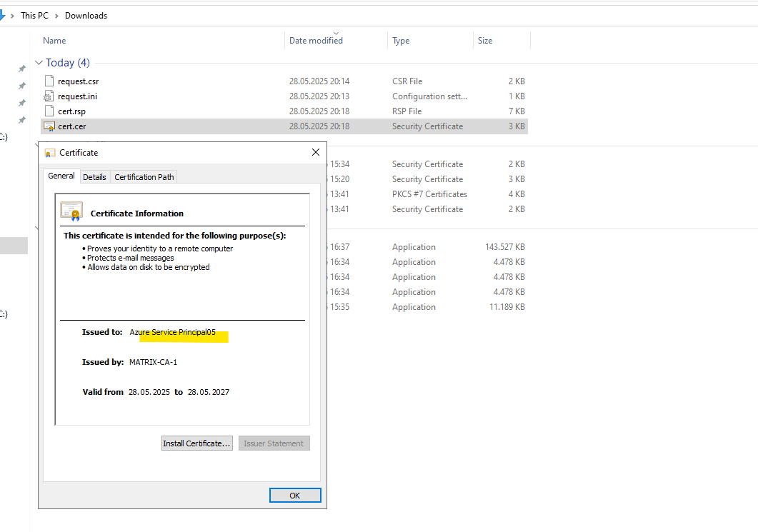This screenshot has width=758, height=532.
Task: Click 'Protects e-mail messages' purpose line
Action: point(130,258)
